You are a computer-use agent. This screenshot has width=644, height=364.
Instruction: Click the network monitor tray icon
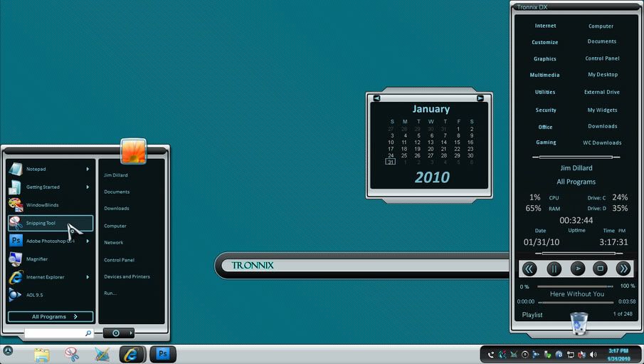coord(571,355)
